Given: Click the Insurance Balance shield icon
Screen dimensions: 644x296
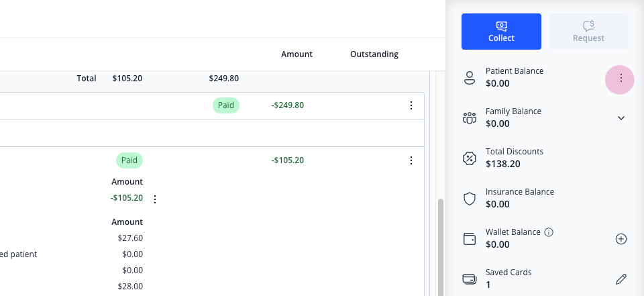Looking at the screenshot, I should point(470,199).
